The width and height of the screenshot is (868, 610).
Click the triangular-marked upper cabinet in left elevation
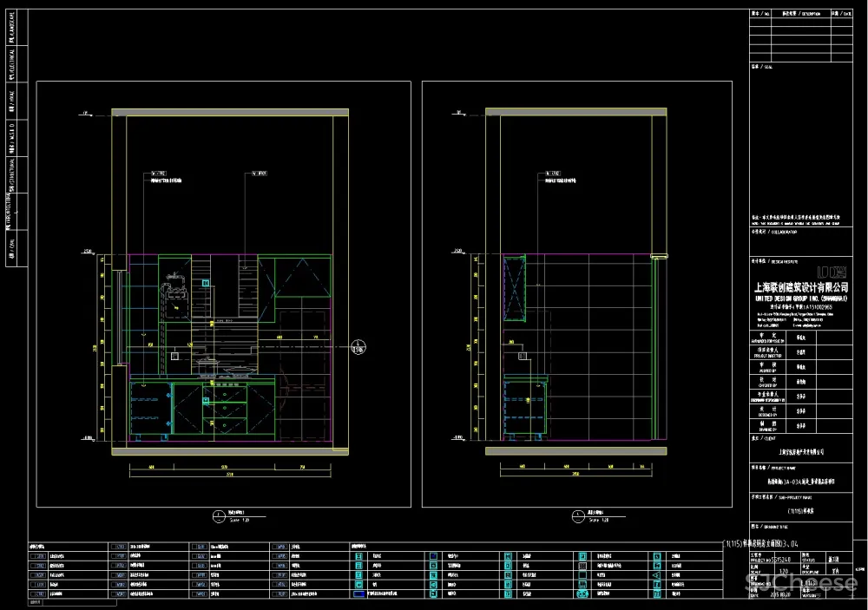(304, 278)
